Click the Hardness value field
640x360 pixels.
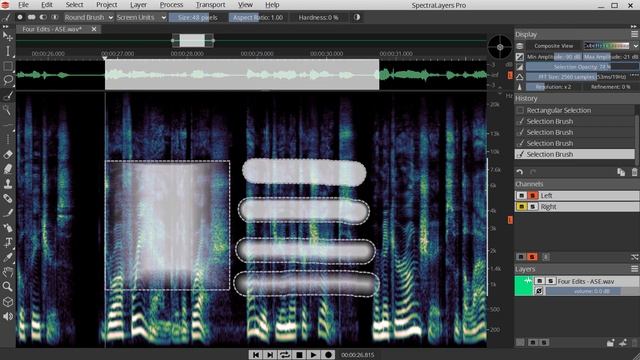pos(318,18)
